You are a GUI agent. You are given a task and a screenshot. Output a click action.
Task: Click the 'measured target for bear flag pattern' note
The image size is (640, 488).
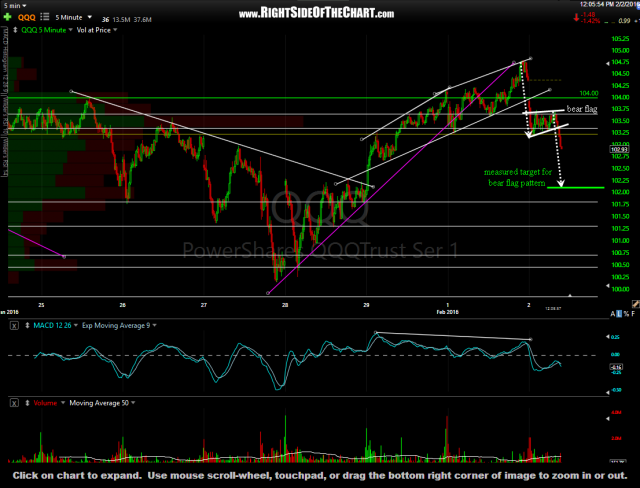point(518,177)
